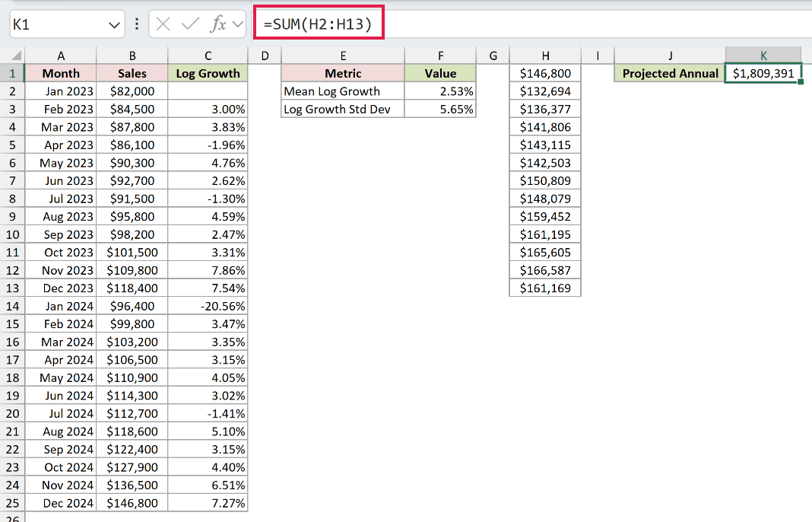Select column E header
The width and height of the screenshot is (812, 522).
point(343,56)
